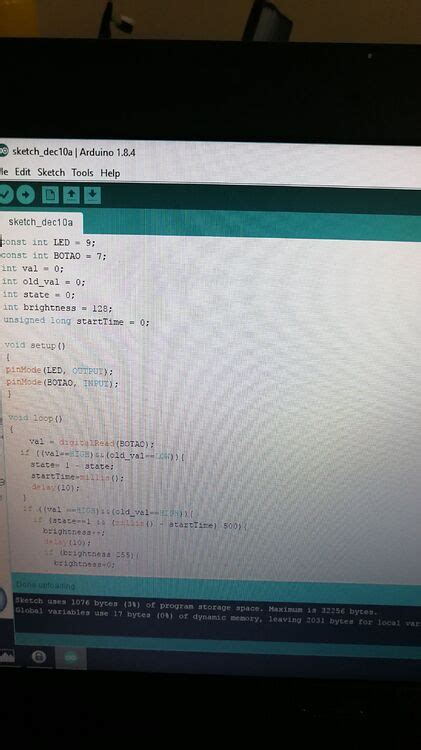The height and width of the screenshot is (750, 421).
Task: Open the Sketch menu
Action: 51,172
